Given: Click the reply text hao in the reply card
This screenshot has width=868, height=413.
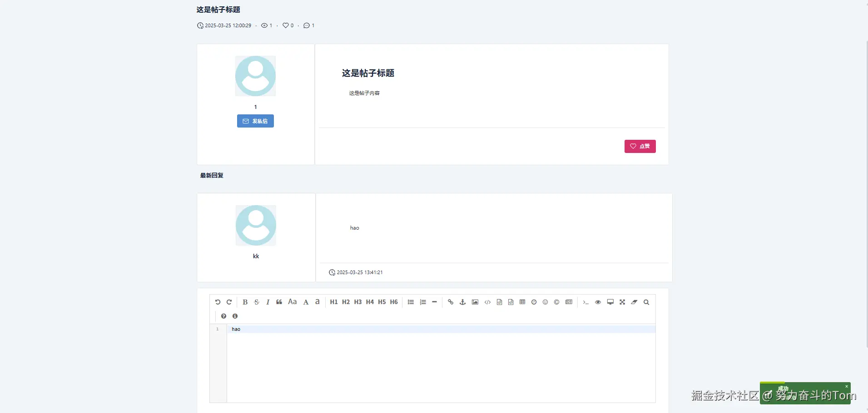Looking at the screenshot, I should [x=354, y=228].
